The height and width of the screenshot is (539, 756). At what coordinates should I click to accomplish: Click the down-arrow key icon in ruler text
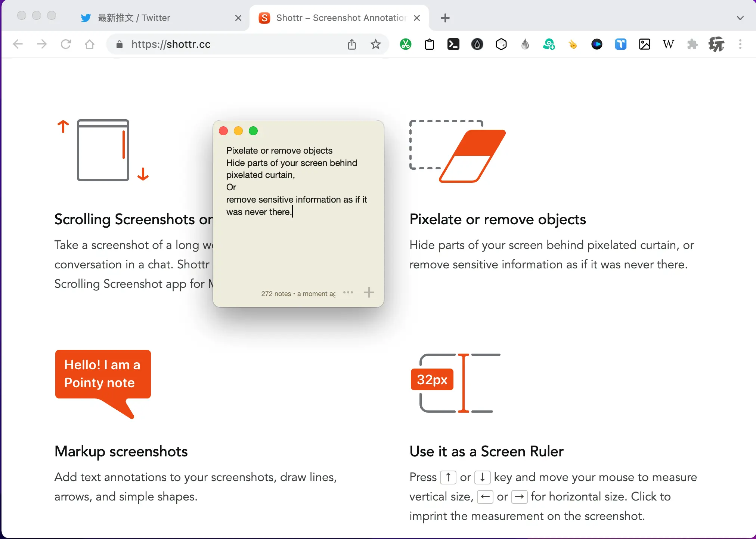point(482,477)
